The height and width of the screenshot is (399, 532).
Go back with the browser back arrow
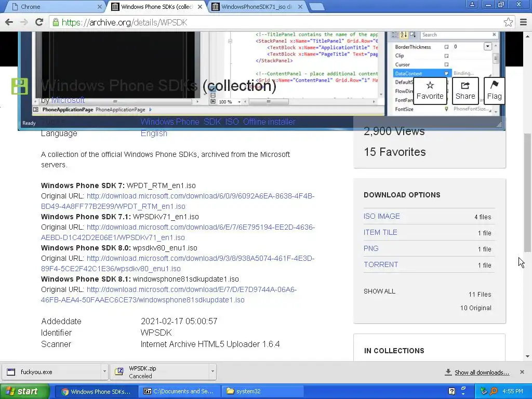coord(9,22)
